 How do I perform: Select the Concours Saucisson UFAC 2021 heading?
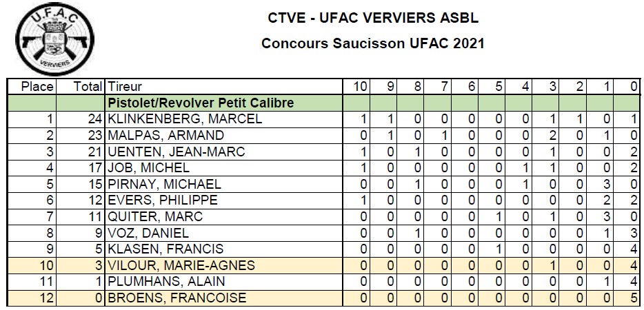pyautogui.click(x=373, y=43)
